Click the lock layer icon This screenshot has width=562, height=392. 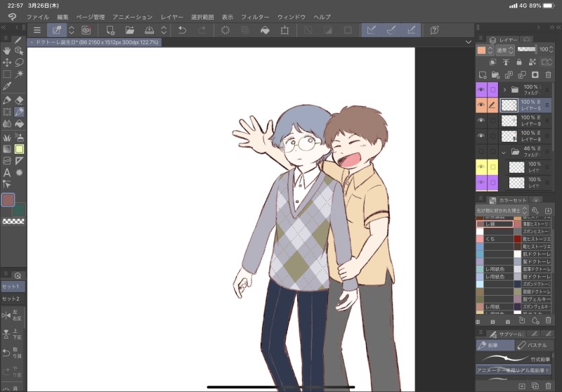(519, 62)
